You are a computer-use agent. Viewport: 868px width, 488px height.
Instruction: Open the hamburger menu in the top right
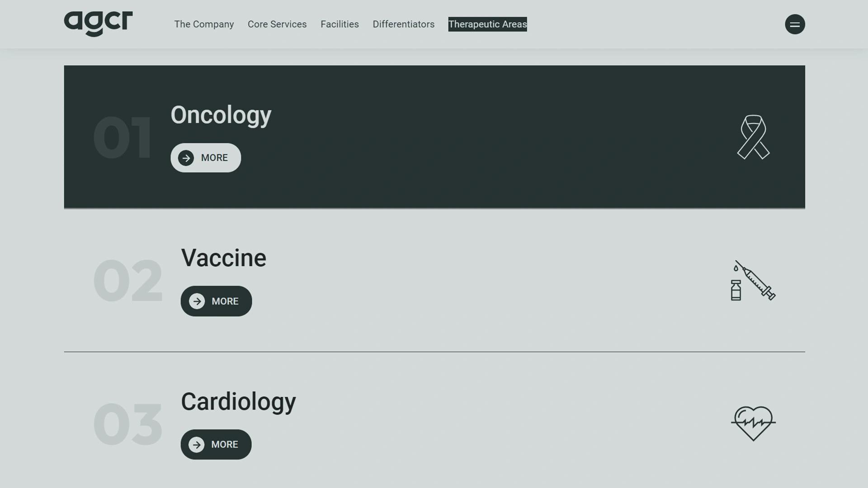pyautogui.click(x=795, y=24)
